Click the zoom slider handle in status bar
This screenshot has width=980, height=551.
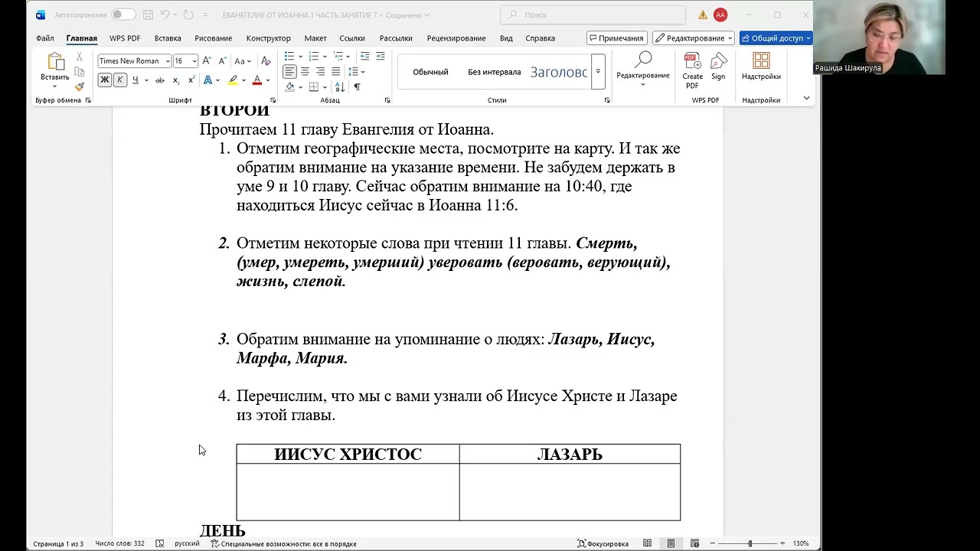click(750, 543)
